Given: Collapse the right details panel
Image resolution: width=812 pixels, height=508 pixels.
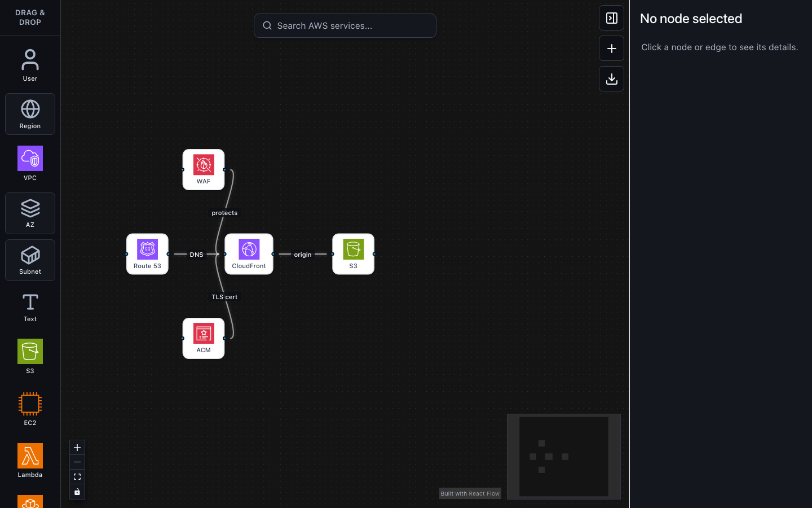Looking at the screenshot, I should tap(611, 18).
